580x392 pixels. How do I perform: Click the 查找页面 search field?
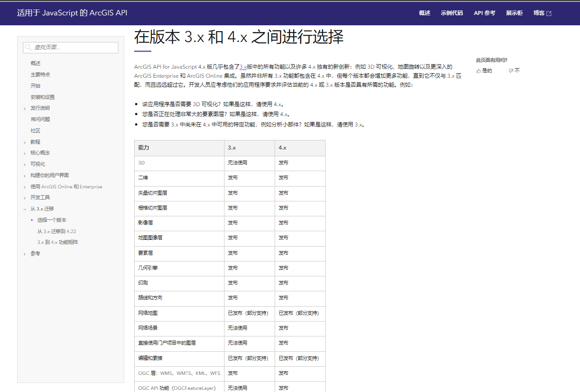pyautogui.click(x=71, y=47)
